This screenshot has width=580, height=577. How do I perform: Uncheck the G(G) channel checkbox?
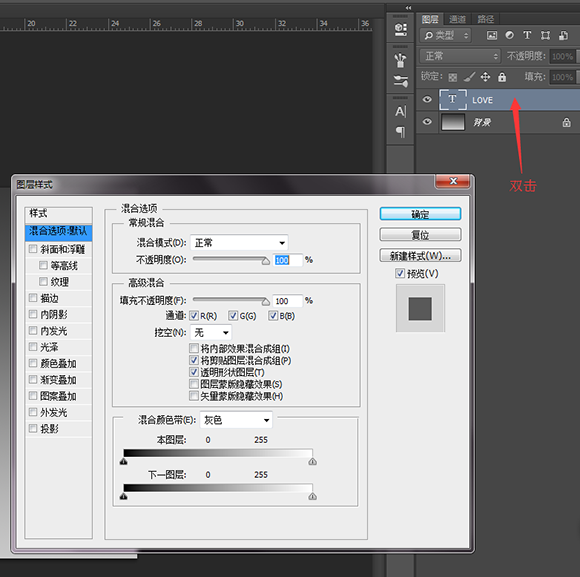tap(233, 316)
